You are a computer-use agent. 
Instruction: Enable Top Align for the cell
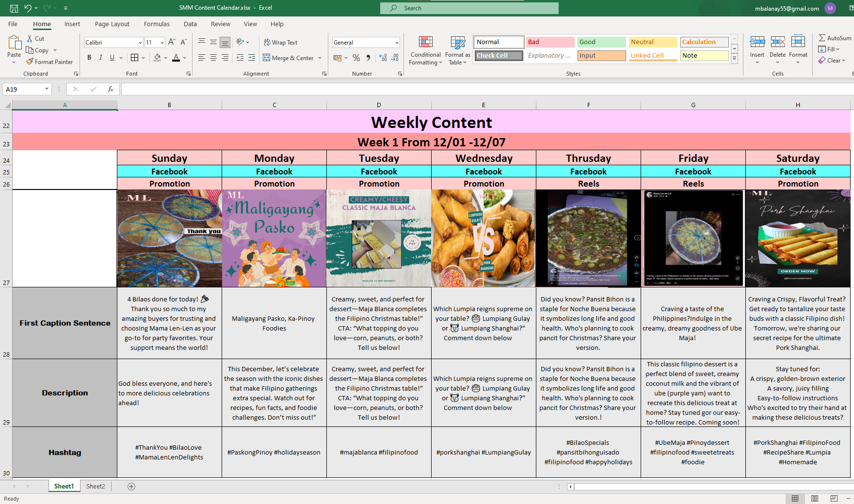(202, 42)
